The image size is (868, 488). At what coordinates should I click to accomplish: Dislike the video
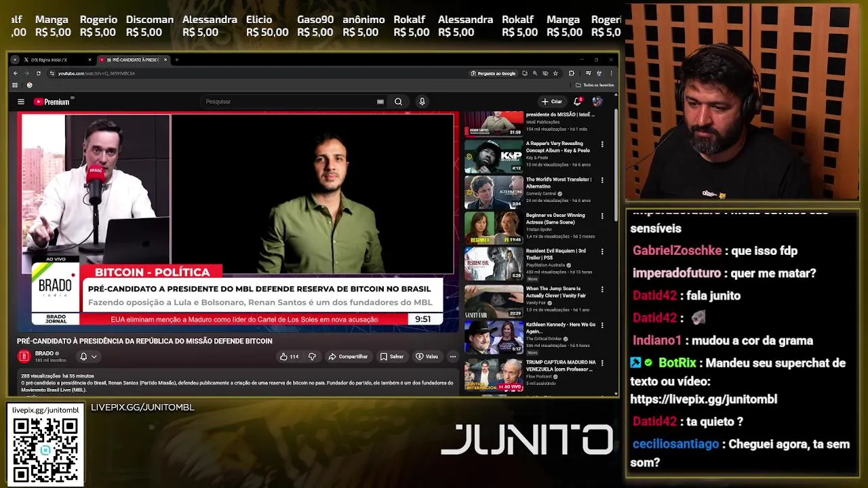point(312,357)
